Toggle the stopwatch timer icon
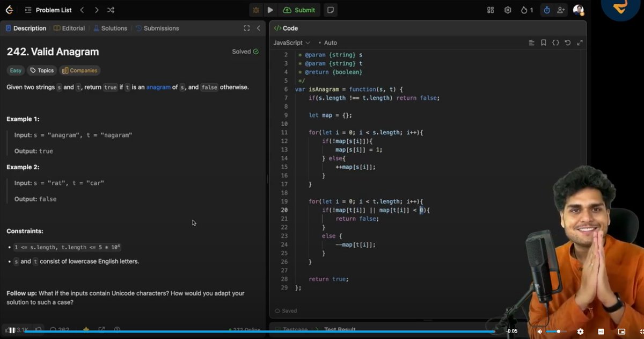 coord(547,10)
